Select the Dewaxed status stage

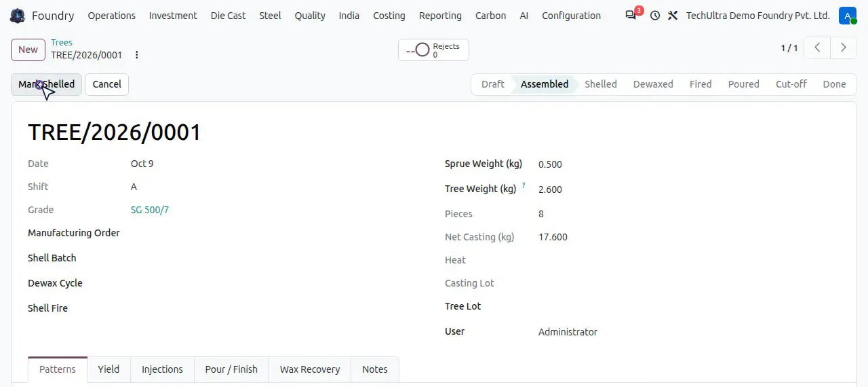click(x=653, y=84)
